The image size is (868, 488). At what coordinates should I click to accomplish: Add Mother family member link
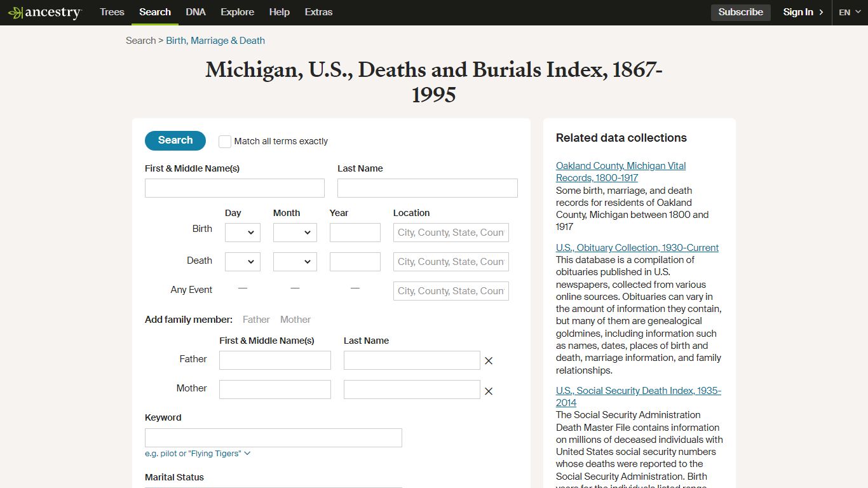tap(295, 320)
